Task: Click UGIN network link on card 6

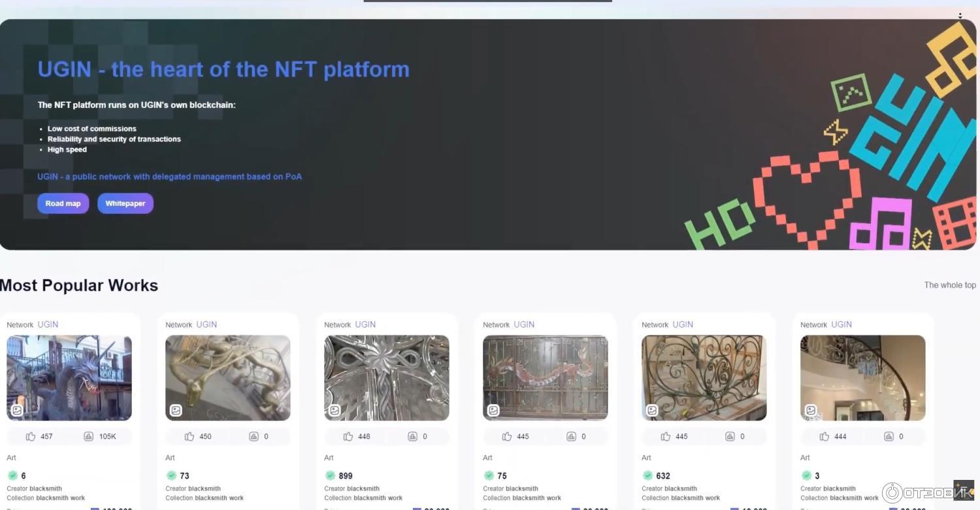Action: point(48,324)
